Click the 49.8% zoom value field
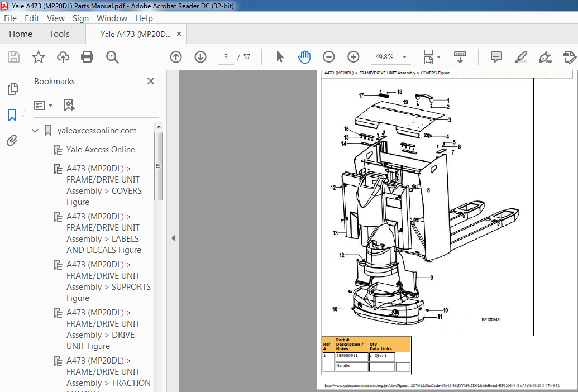Viewport: 578px width, 392px height. point(384,57)
